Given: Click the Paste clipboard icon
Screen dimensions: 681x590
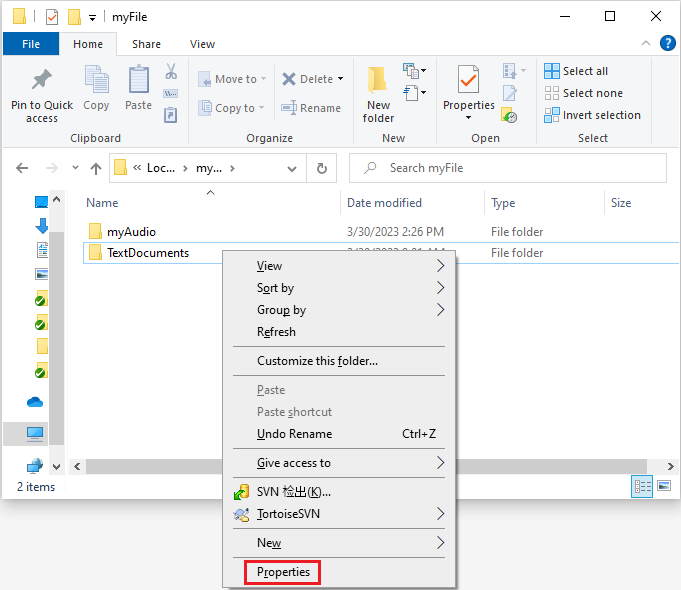Looking at the screenshot, I should (x=139, y=80).
